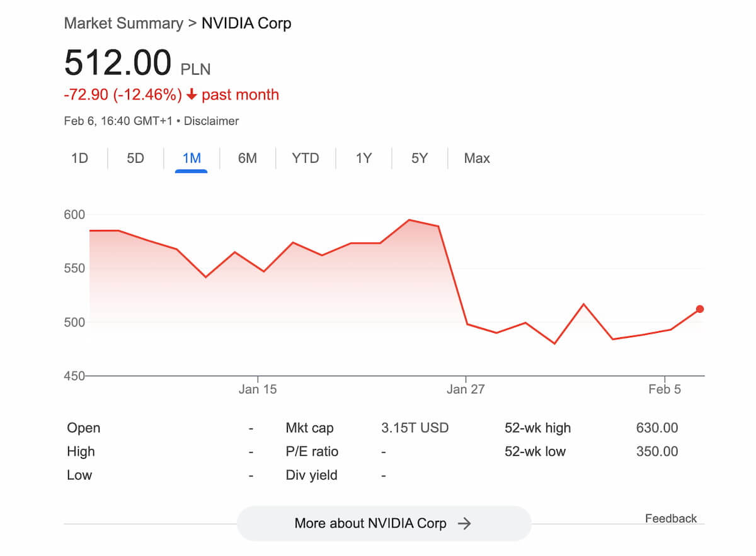Click the Feedback link
756x556 pixels.
(x=671, y=518)
